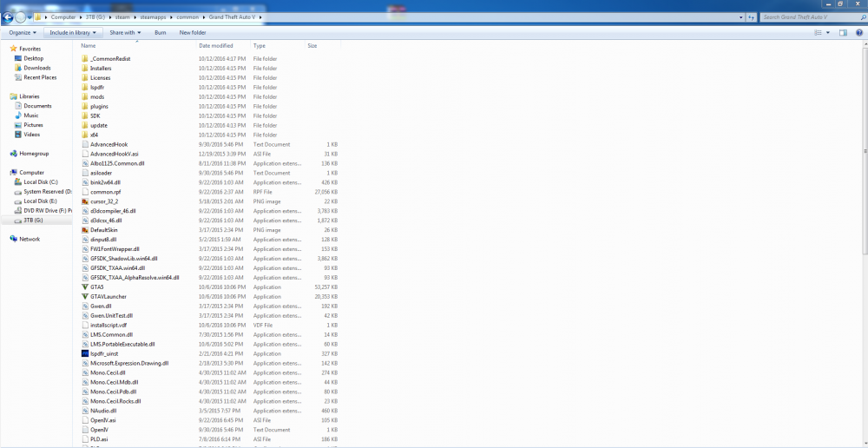
Task: Select Recent Places in Favorites
Action: click(40, 77)
